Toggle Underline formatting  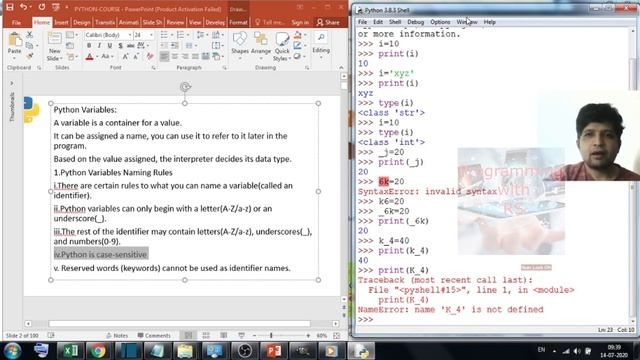pyautogui.click(x=109, y=46)
